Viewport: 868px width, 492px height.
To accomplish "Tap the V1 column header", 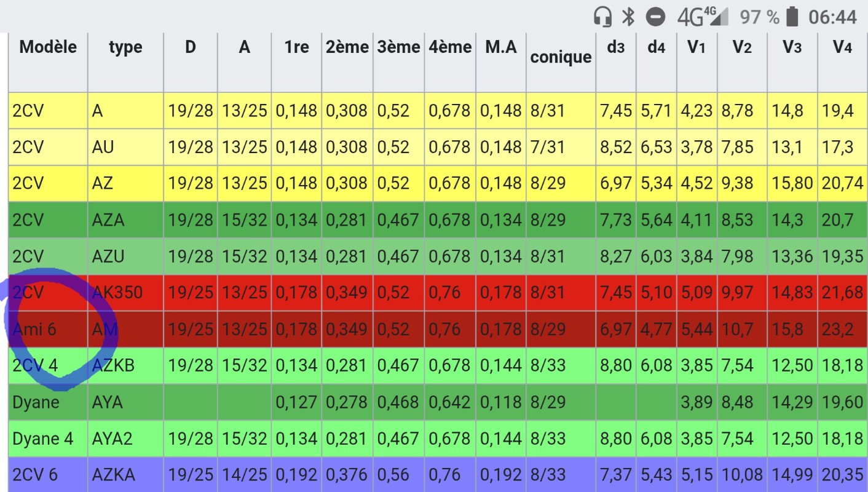I will click(x=696, y=47).
